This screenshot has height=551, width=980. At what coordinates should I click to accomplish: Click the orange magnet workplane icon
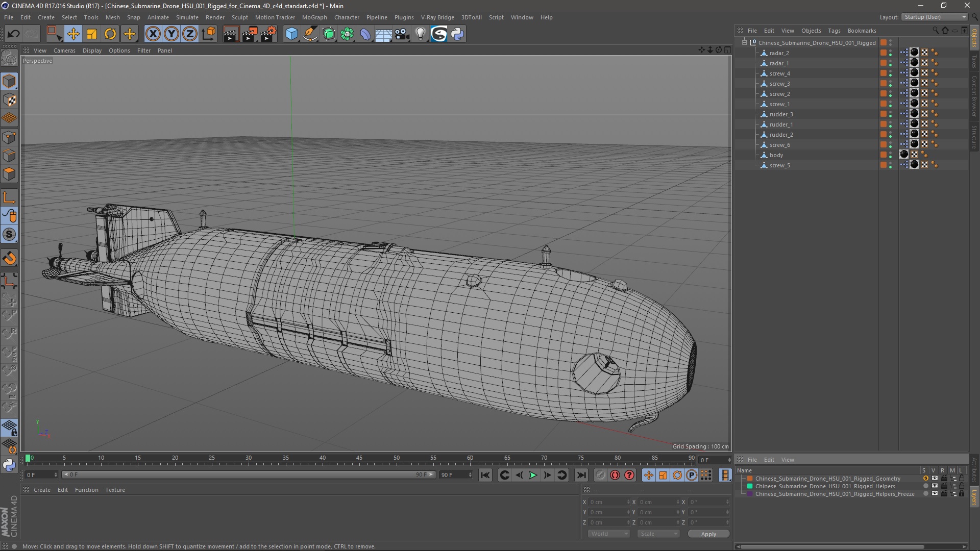click(9, 258)
